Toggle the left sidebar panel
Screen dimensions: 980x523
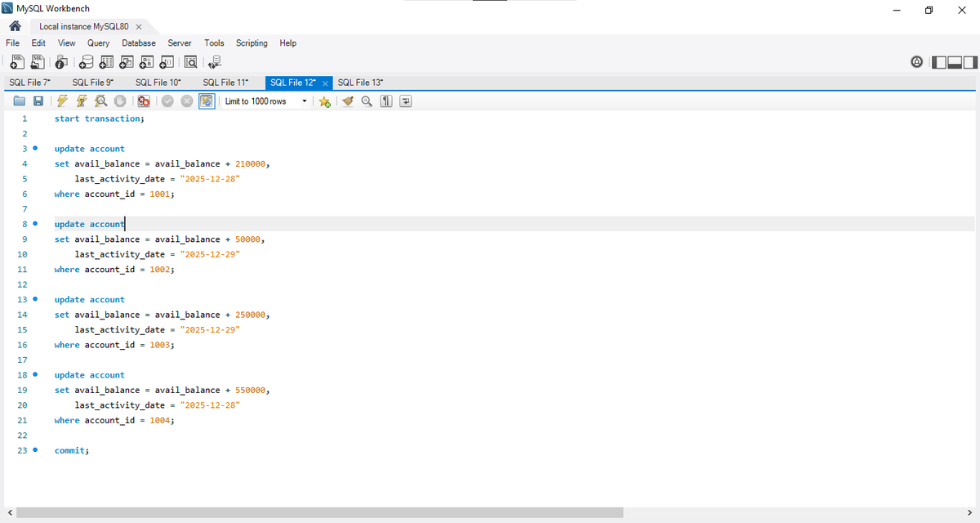[939, 61]
